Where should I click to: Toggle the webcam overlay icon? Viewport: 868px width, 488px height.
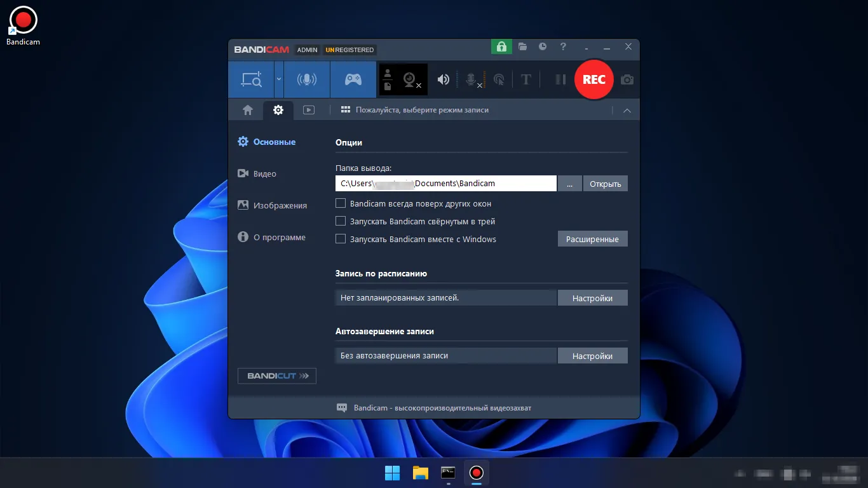pos(411,80)
